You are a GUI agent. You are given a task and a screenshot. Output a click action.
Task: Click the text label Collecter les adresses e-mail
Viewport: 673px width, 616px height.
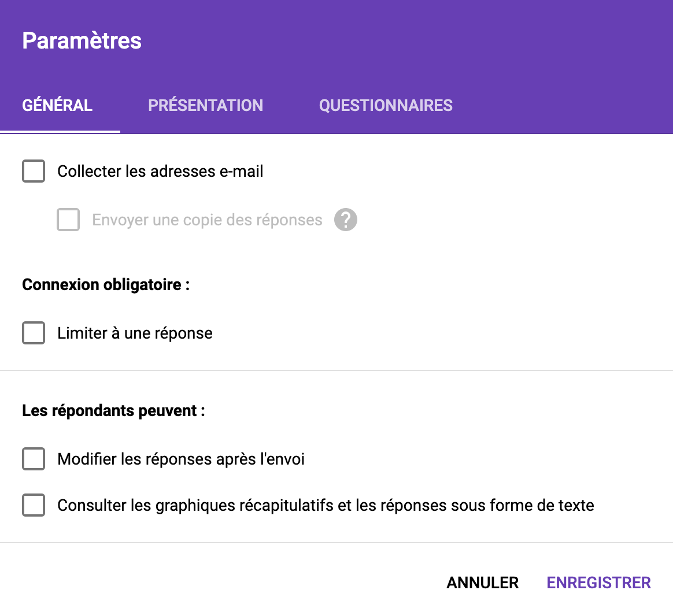160,171
